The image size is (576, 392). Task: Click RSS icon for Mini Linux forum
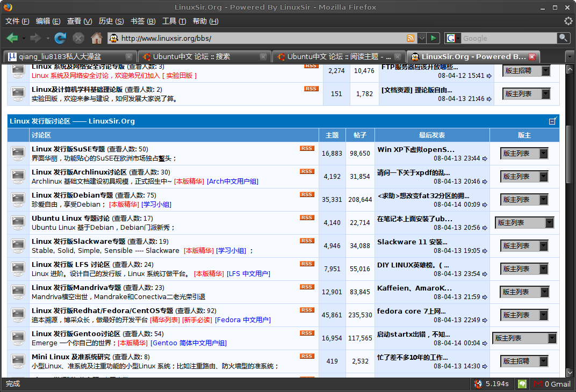point(307,357)
